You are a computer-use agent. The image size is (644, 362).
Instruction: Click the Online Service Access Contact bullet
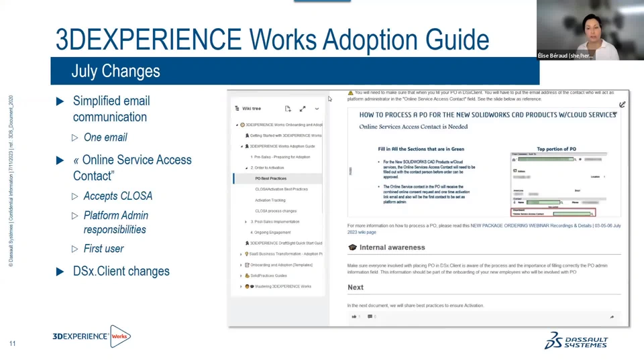coord(132,168)
